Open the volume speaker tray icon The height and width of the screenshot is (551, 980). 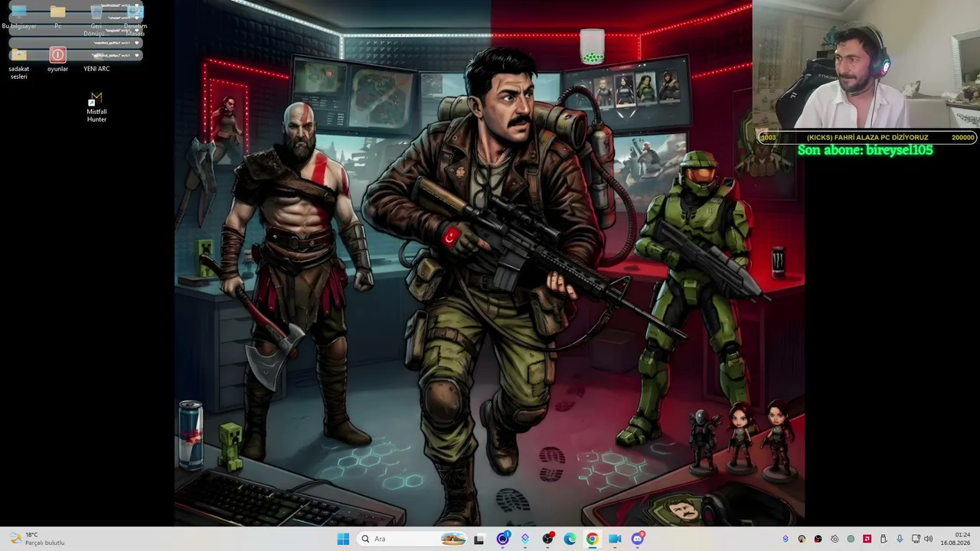pyautogui.click(x=929, y=539)
